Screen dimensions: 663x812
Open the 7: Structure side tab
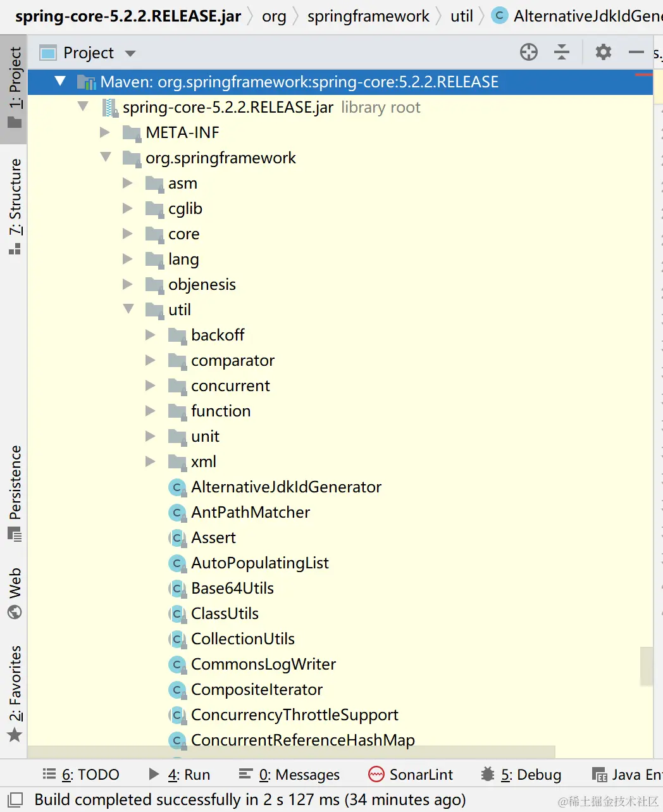[x=14, y=206]
